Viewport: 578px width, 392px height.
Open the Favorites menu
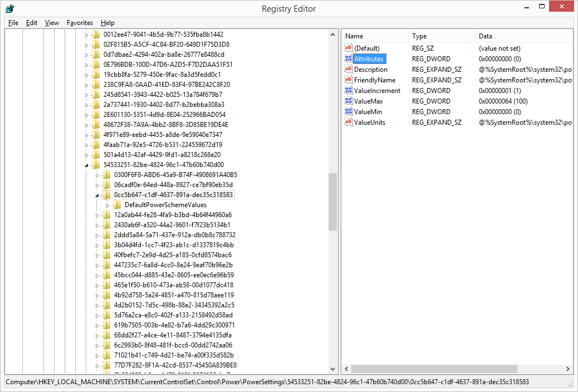(x=80, y=23)
